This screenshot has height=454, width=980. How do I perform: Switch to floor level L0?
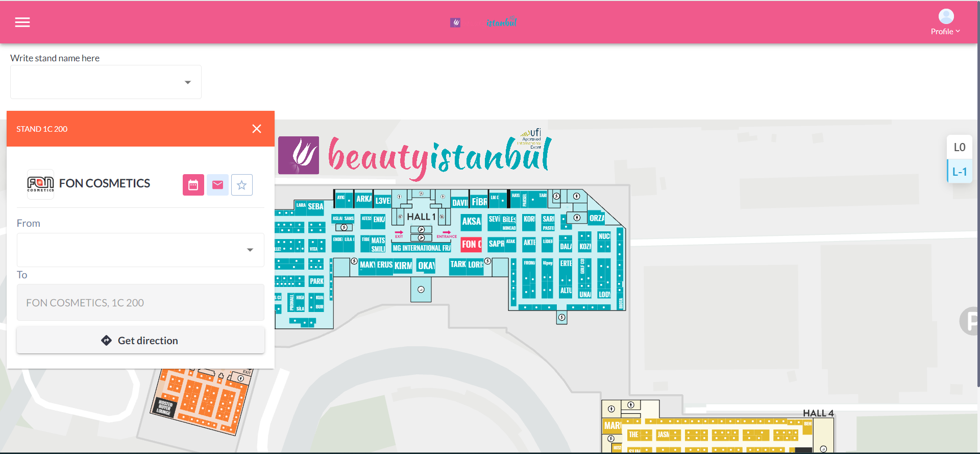tap(959, 148)
